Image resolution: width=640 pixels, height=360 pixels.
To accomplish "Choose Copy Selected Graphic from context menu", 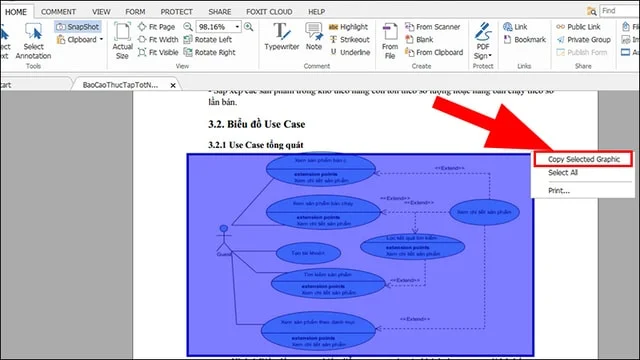I will [583, 159].
